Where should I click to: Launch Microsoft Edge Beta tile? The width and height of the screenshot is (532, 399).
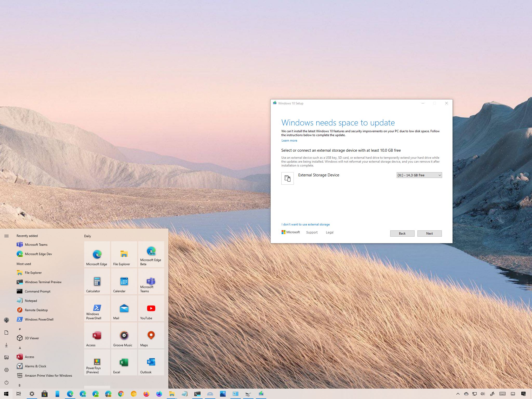click(151, 254)
